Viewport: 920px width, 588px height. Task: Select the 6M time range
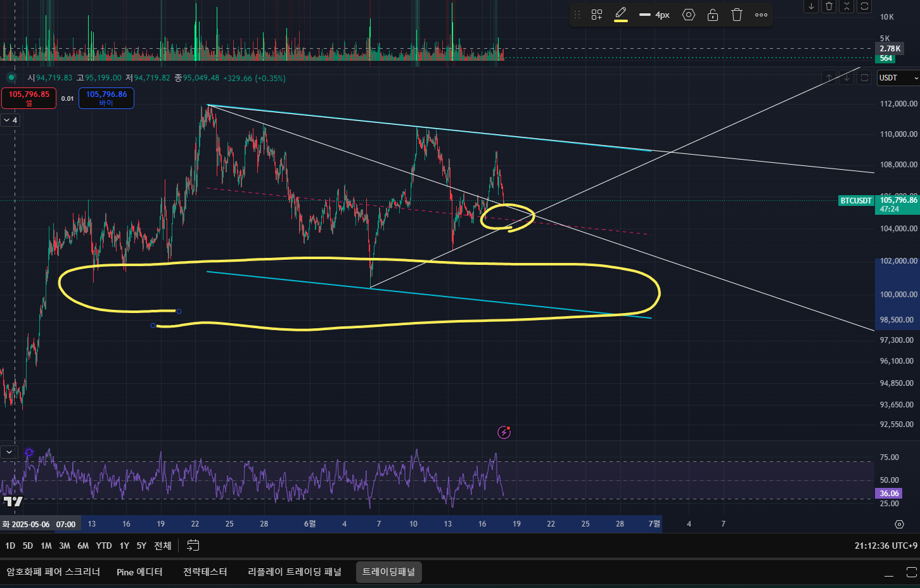pyautogui.click(x=83, y=546)
